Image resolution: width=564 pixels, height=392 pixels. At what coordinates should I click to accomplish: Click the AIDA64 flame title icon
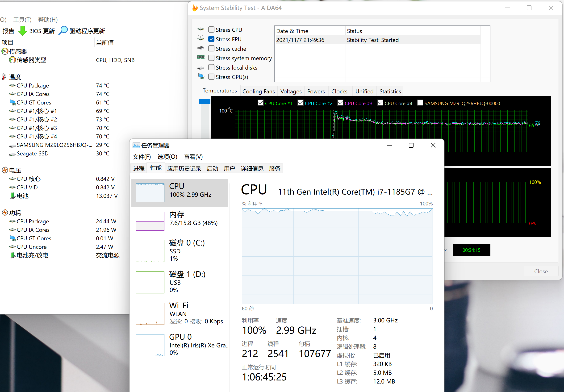pyautogui.click(x=195, y=8)
